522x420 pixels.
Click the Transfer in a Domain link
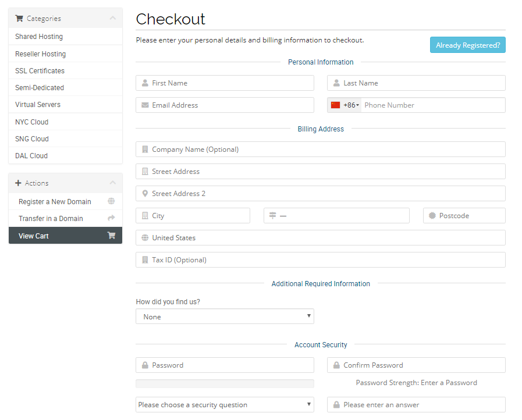point(51,219)
